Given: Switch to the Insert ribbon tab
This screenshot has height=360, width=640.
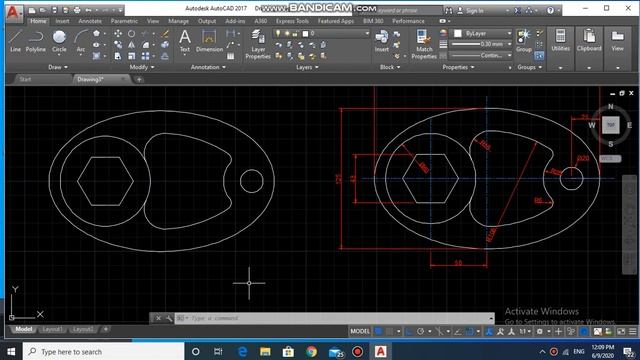Looking at the screenshot, I should (62, 21).
